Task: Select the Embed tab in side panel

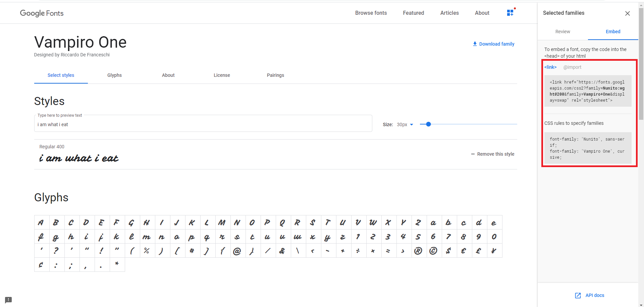Action: (x=613, y=32)
